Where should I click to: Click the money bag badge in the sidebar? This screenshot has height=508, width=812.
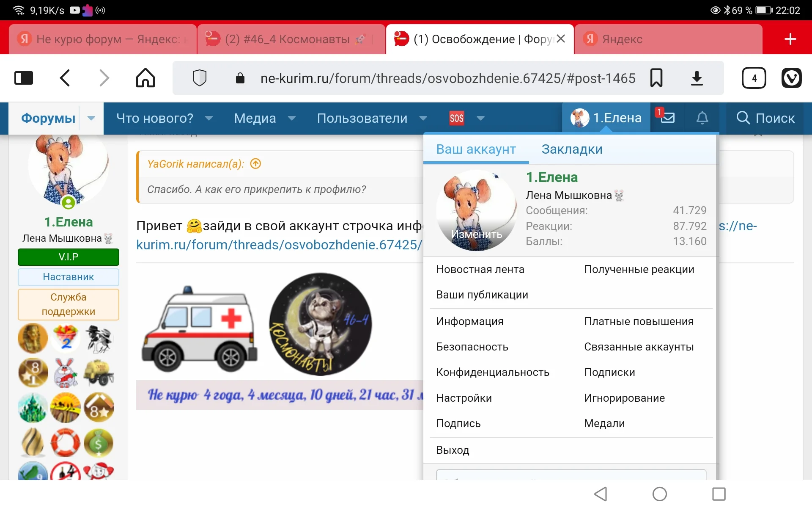pyautogui.click(x=99, y=443)
